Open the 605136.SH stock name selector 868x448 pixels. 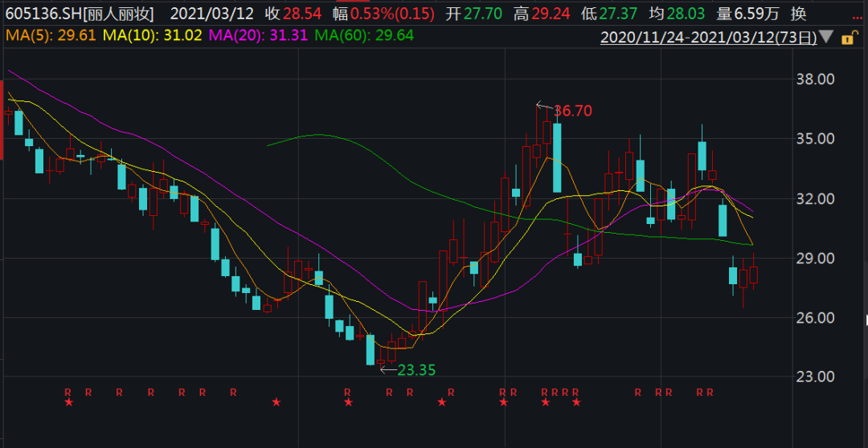(x=80, y=14)
